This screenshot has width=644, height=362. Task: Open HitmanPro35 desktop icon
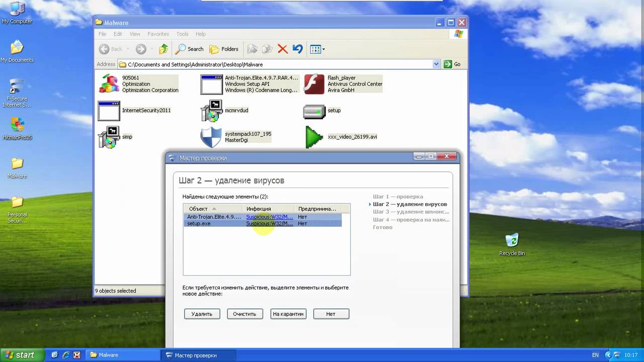[17, 129]
